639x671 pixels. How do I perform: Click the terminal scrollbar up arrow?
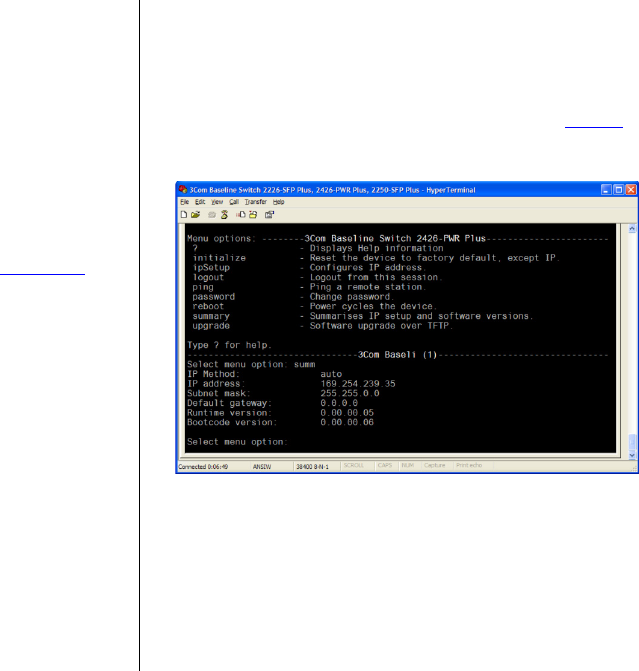point(632,229)
